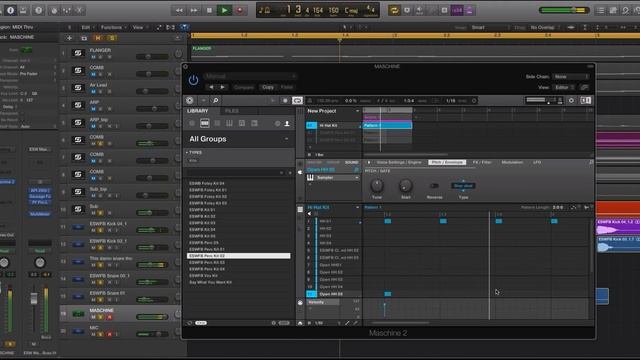Select pencil tool in pattern editor footer
Screen dimensions: 640x360
pos(347,323)
